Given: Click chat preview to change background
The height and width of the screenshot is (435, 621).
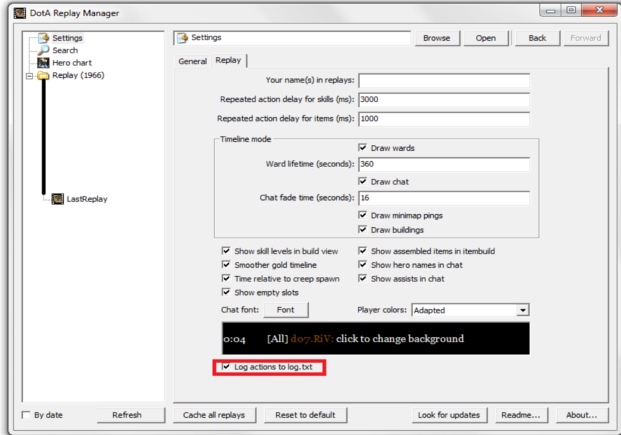Looking at the screenshot, I should tap(372, 339).
